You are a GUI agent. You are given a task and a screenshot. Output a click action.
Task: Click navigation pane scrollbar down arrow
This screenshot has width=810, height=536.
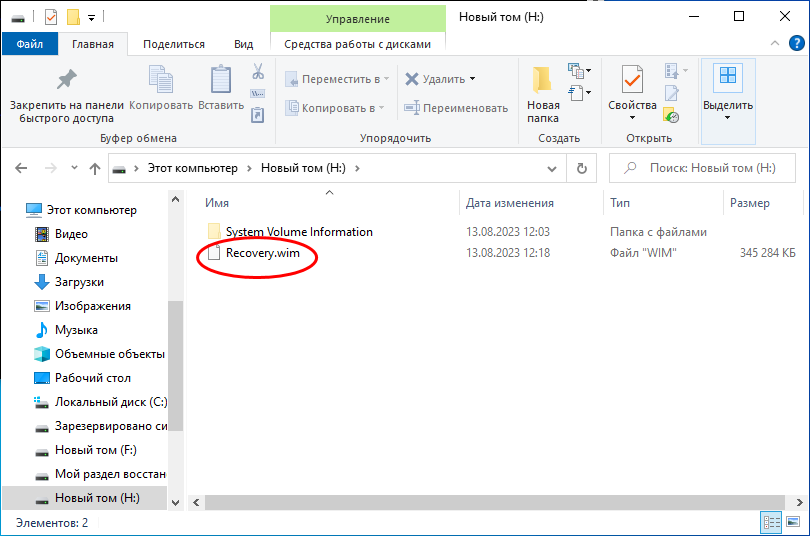176,502
